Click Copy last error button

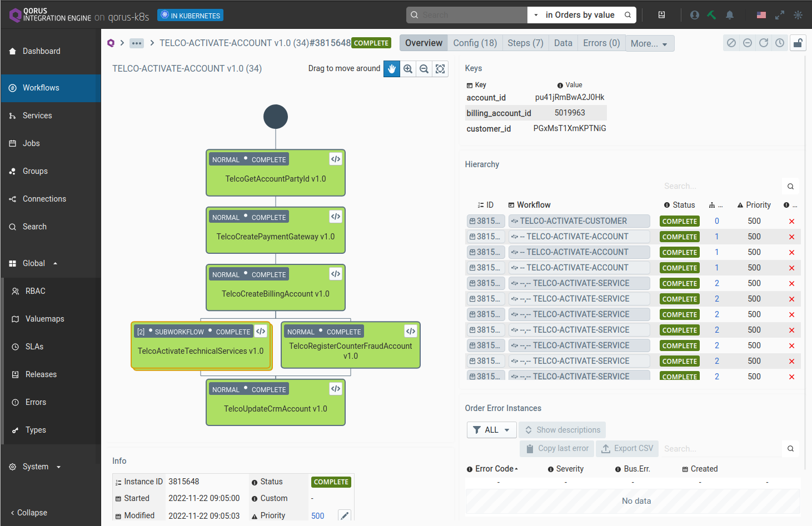[x=557, y=448]
